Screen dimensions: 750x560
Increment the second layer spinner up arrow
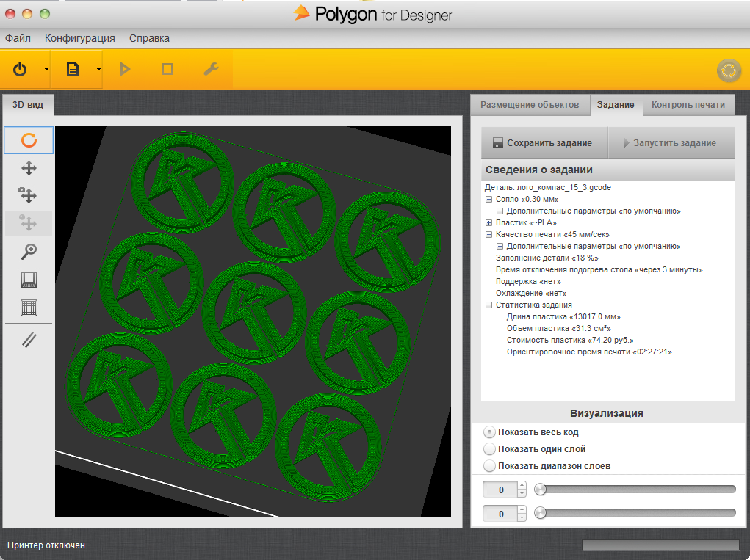coord(522,510)
